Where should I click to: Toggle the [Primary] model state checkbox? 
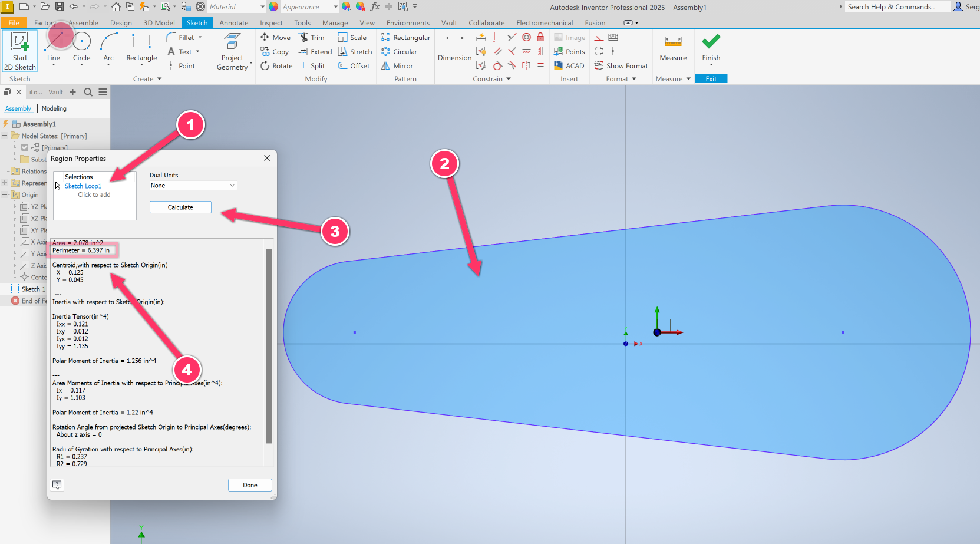coord(25,147)
